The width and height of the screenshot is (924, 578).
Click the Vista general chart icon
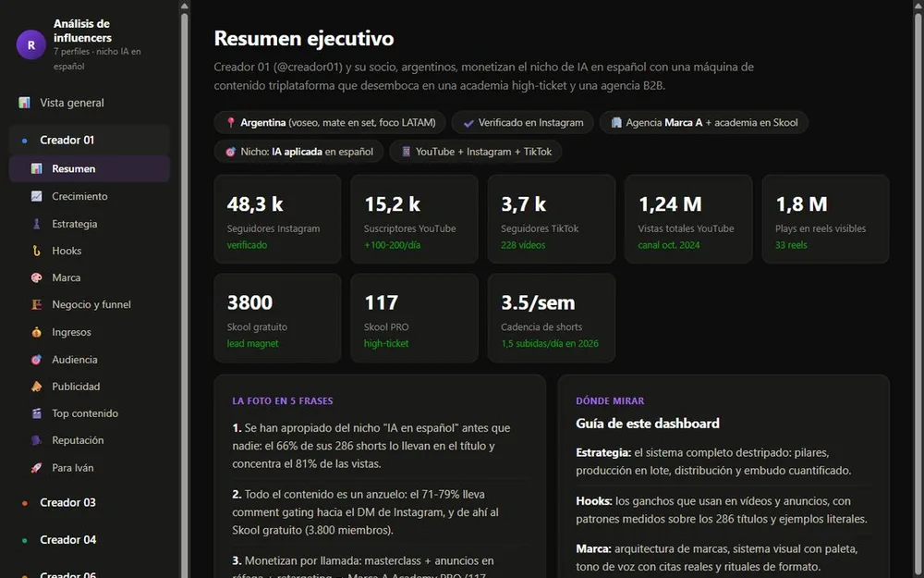coord(24,103)
